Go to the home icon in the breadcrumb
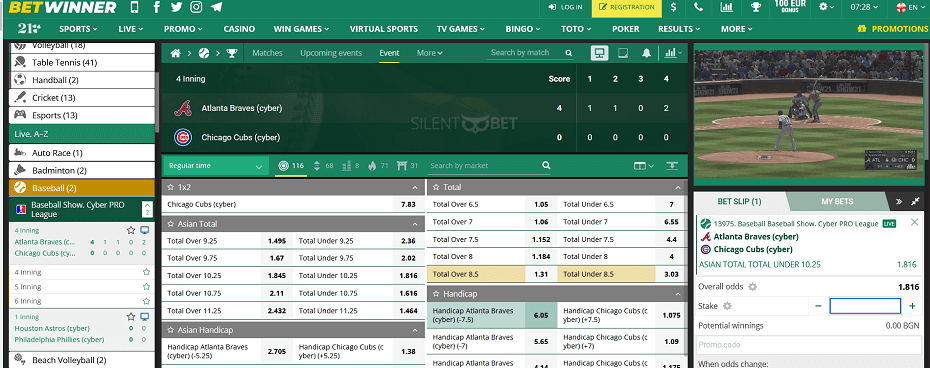The height and width of the screenshot is (368, 930). tap(175, 53)
